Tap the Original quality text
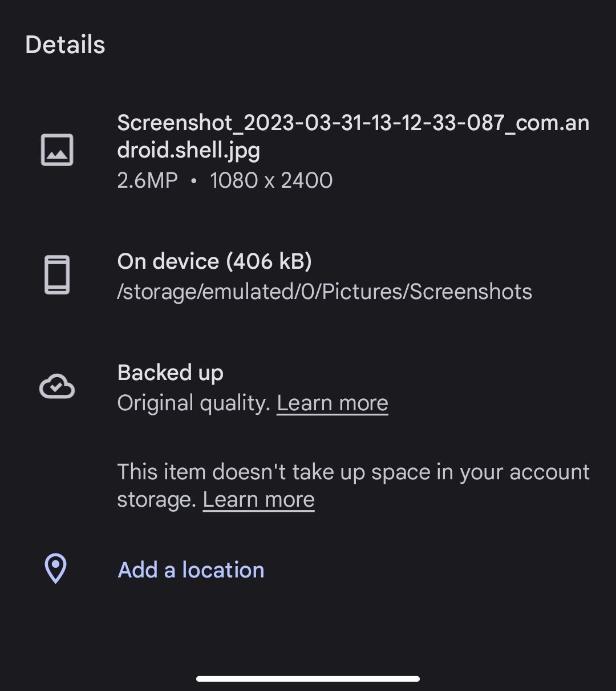 pos(193,403)
